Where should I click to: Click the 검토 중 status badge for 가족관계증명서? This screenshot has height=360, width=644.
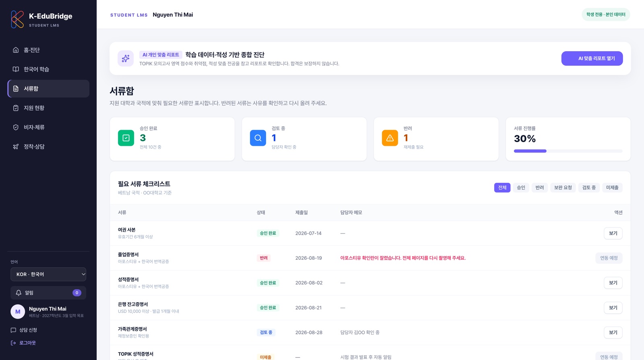pos(266,333)
